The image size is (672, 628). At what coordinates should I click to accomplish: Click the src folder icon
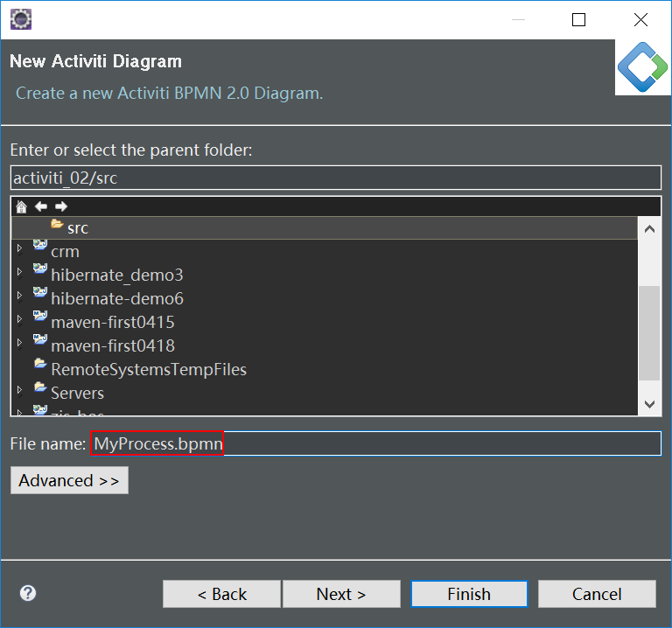[x=57, y=224]
